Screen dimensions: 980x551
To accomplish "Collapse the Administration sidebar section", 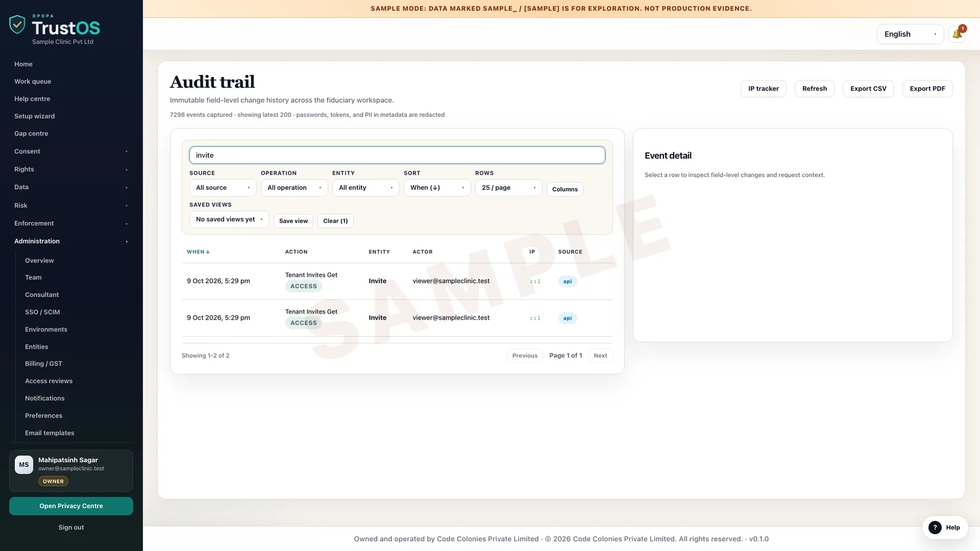I will point(71,241).
